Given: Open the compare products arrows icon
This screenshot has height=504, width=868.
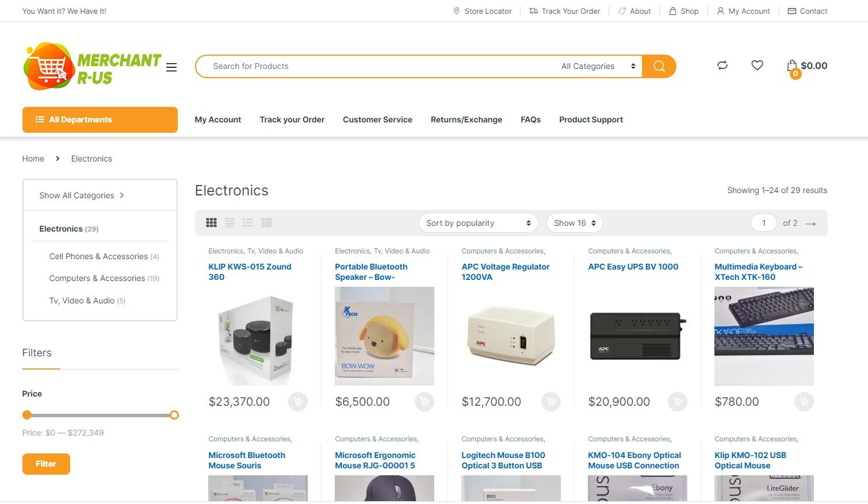Looking at the screenshot, I should [x=722, y=66].
